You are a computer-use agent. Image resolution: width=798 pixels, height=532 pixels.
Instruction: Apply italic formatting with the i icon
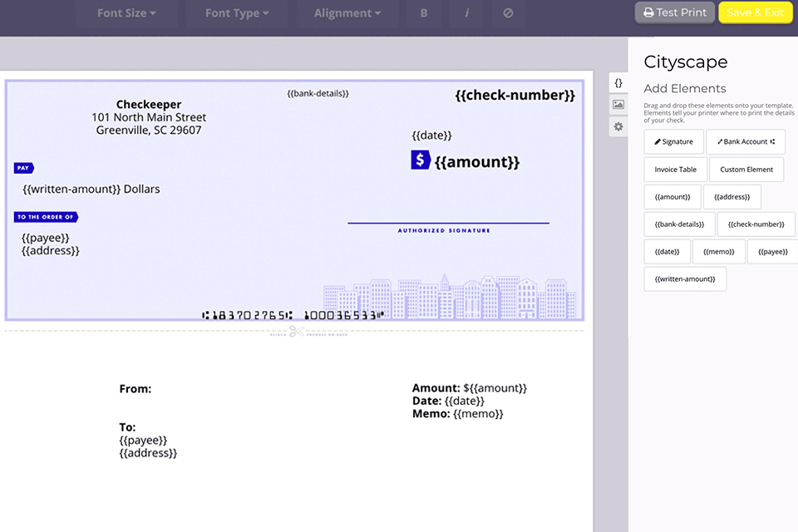[465, 13]
